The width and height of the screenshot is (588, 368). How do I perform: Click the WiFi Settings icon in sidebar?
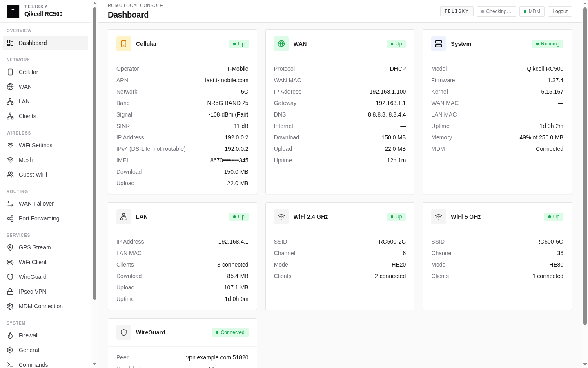(10, 145)
